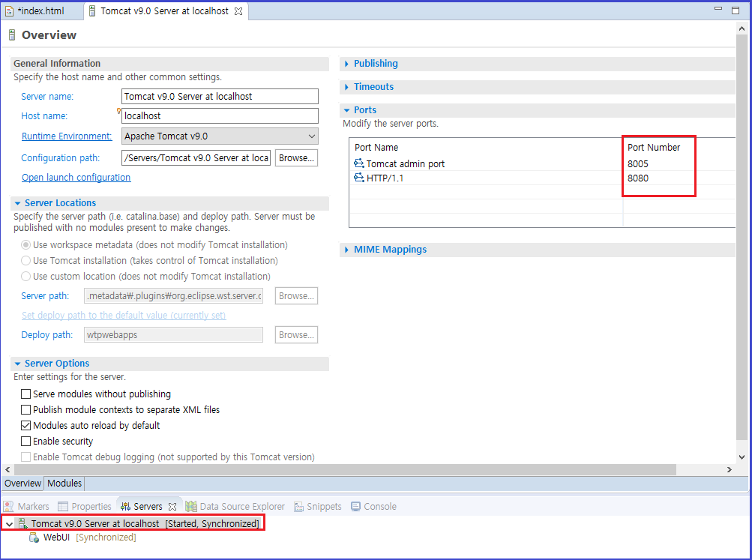Enable Serve modules without publishing
The height and width of the screenshot is (560, 752).
pos(26,394)
